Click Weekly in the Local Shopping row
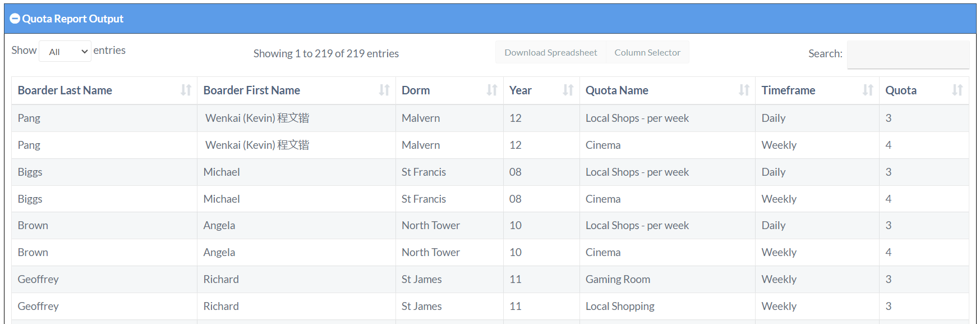The height and width of the screenshot is (324, 980). coord(779,306)
